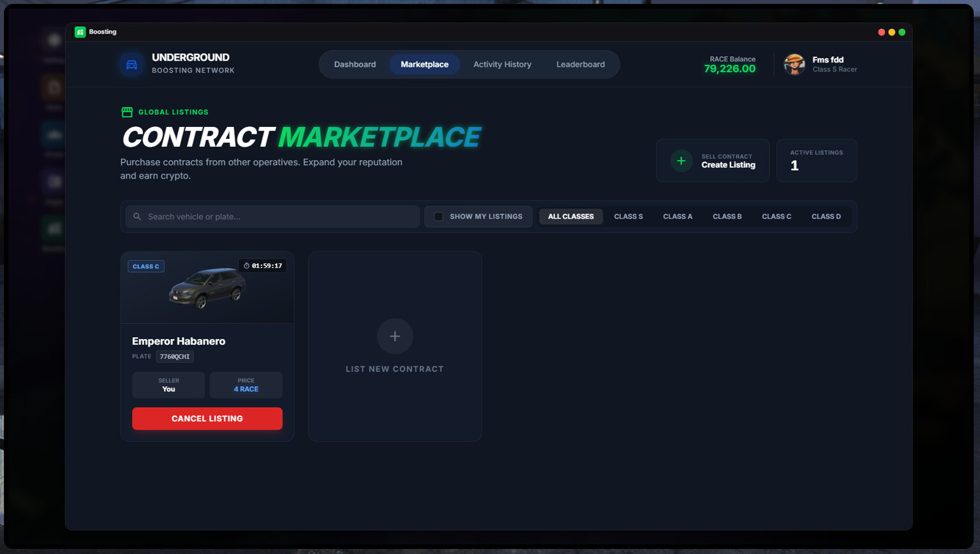The height and width of the screenshot is (554, 980).
Task: Select the Marketplace tab
Action: (x=424, y=64)
